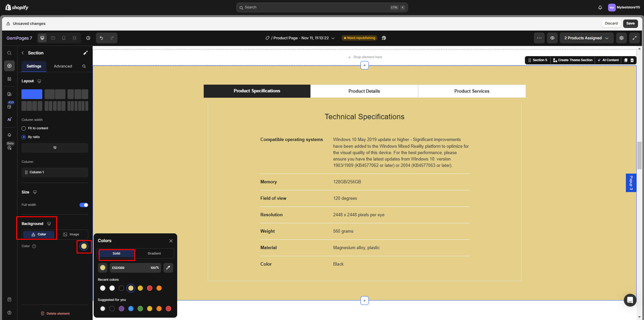The height and width of the screenshot is (320, 644).
Task: Toggle the Full width switch
Action: (x=84, y=205)
